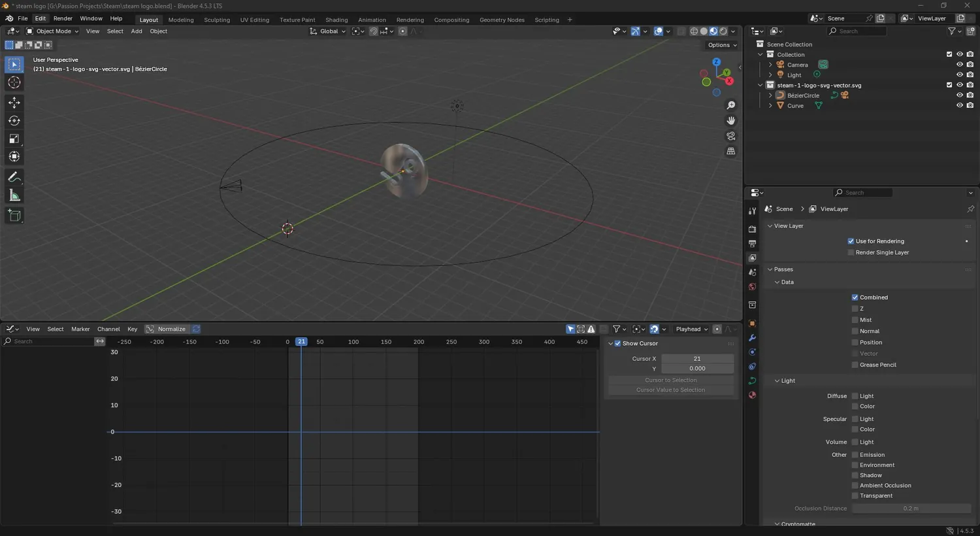Viewport: 980px width, 536px height.
Task: Enable the Ambient Occlusion checkbox
Action: tap(855, 485)
